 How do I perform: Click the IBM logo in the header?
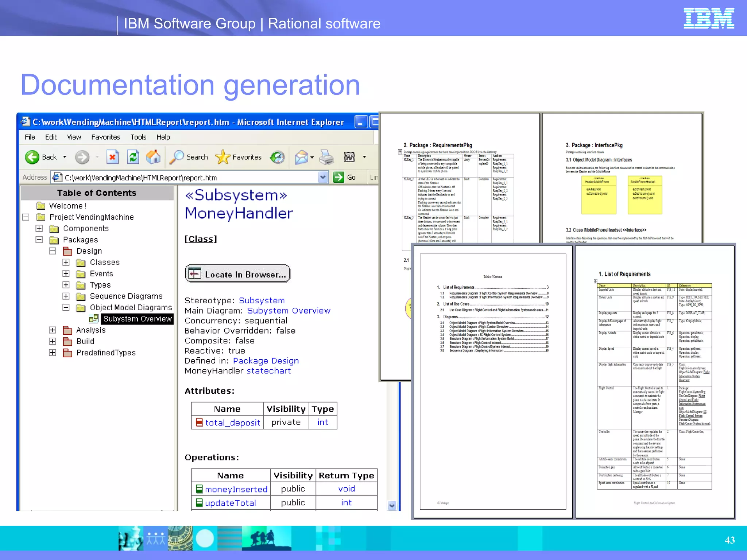pos(709,18)
